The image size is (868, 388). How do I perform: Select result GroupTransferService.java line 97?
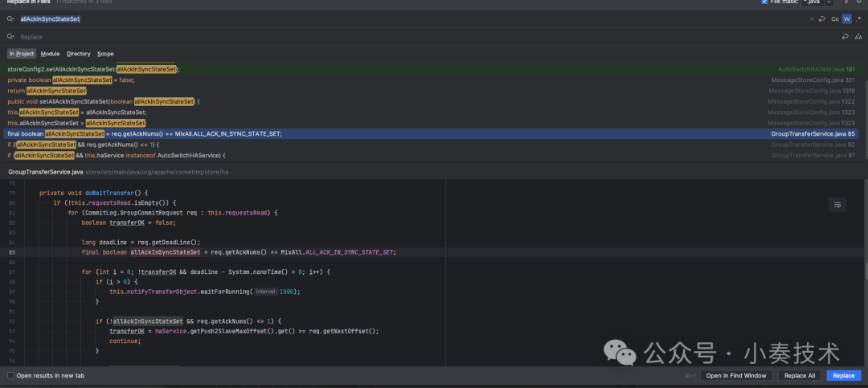click(432, 156)
